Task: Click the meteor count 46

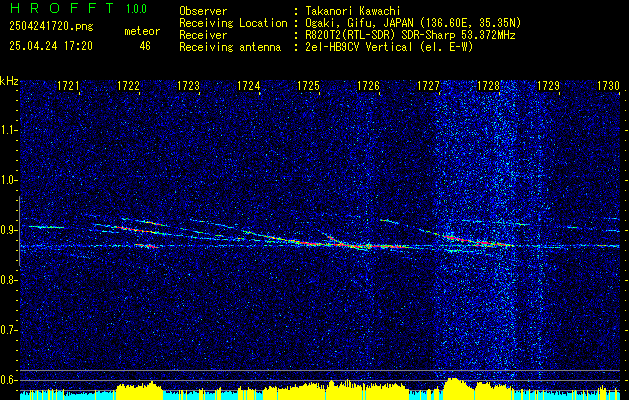Action: (x=145, y=46)
